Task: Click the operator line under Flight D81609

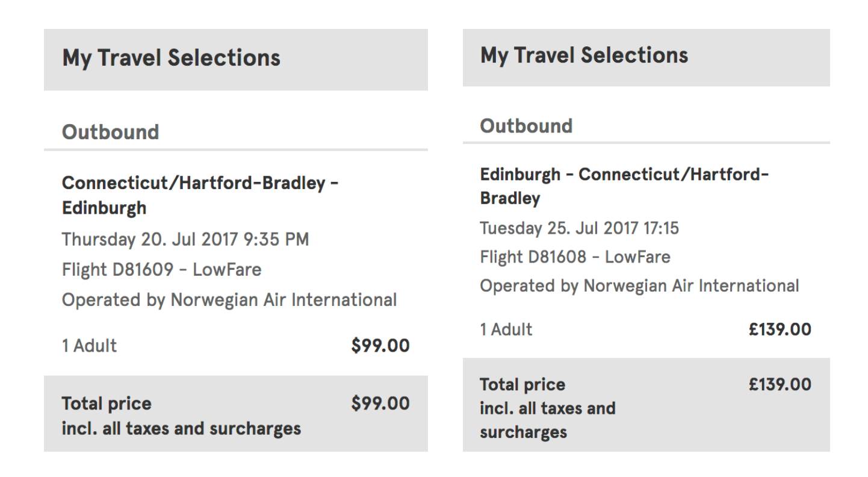Action: (229, 299)
